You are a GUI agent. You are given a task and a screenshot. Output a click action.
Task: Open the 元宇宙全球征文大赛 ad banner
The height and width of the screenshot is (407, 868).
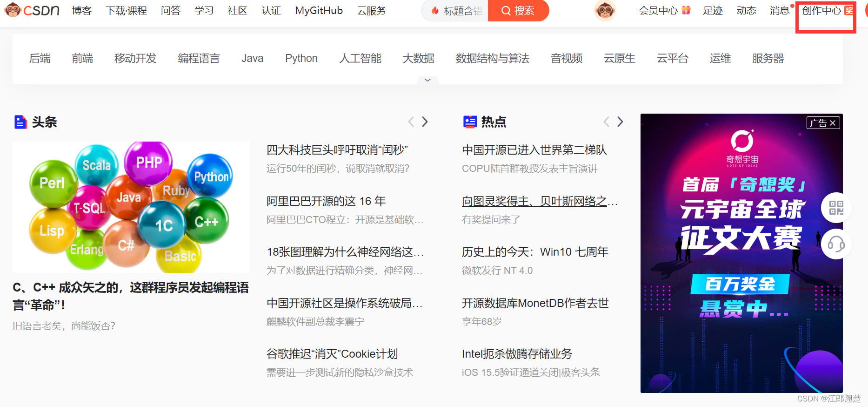(741, 253)
